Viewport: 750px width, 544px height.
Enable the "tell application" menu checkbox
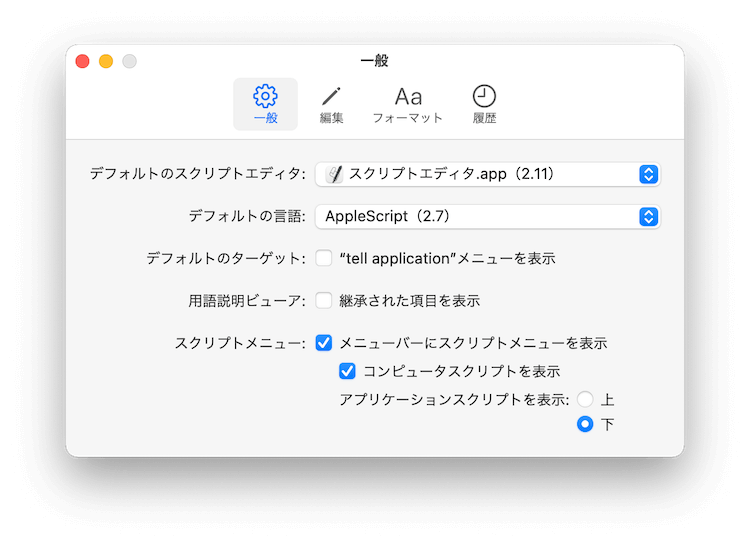click(324, 258)
